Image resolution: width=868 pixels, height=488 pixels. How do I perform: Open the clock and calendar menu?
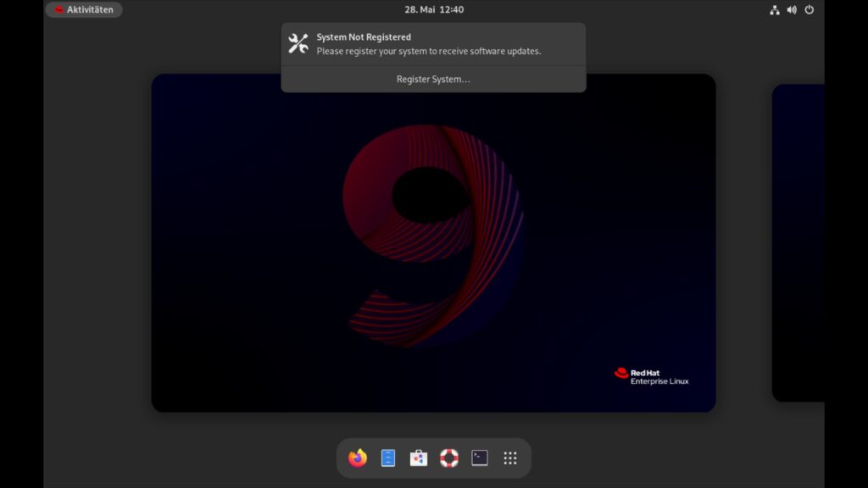tap(434, 9)
